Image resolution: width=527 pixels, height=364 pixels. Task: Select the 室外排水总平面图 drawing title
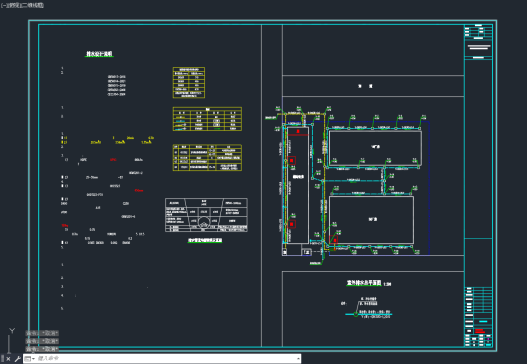(x=364, y=283)
